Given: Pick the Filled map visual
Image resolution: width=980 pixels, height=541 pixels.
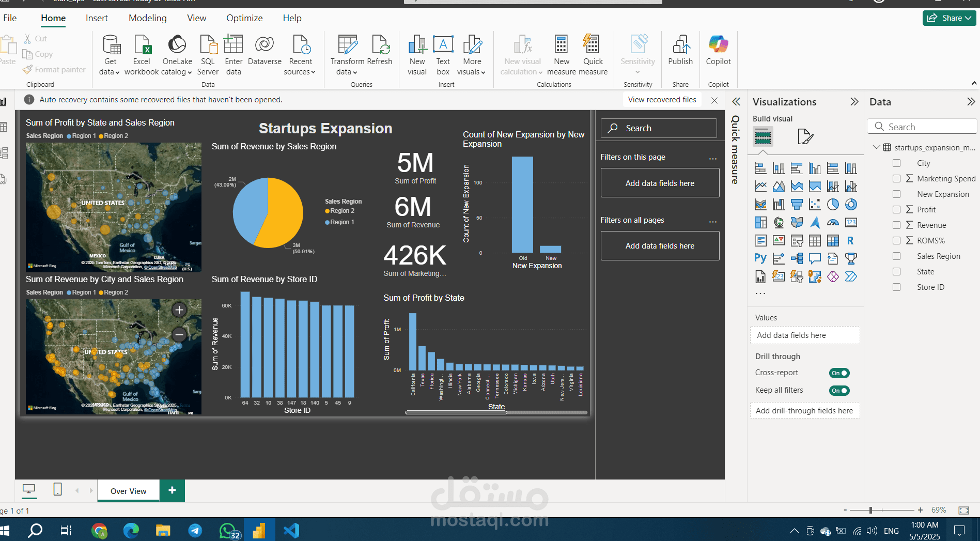Looking at the screenshot, I should pyautogui.click(x=797, y=223).
